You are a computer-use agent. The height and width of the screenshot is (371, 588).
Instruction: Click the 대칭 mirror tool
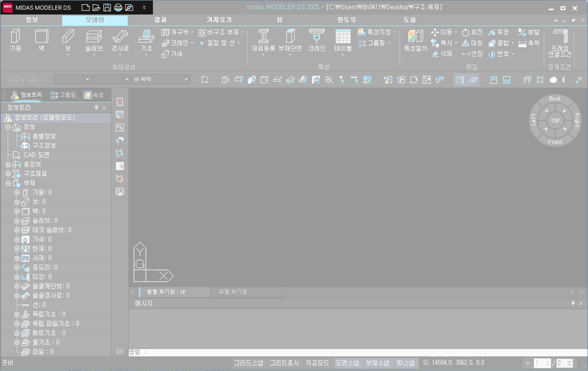[x=472, y=43]
